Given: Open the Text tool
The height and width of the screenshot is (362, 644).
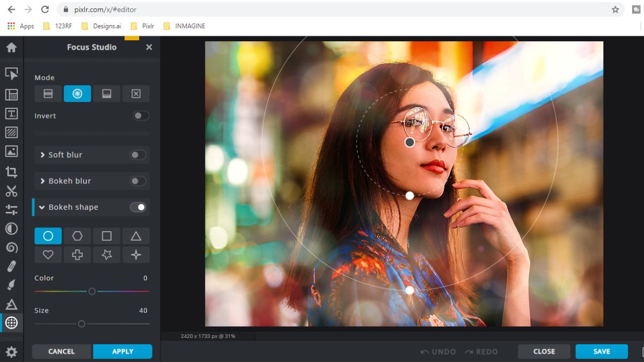Looking at the screenshot, I should click(x=12, y=113).
